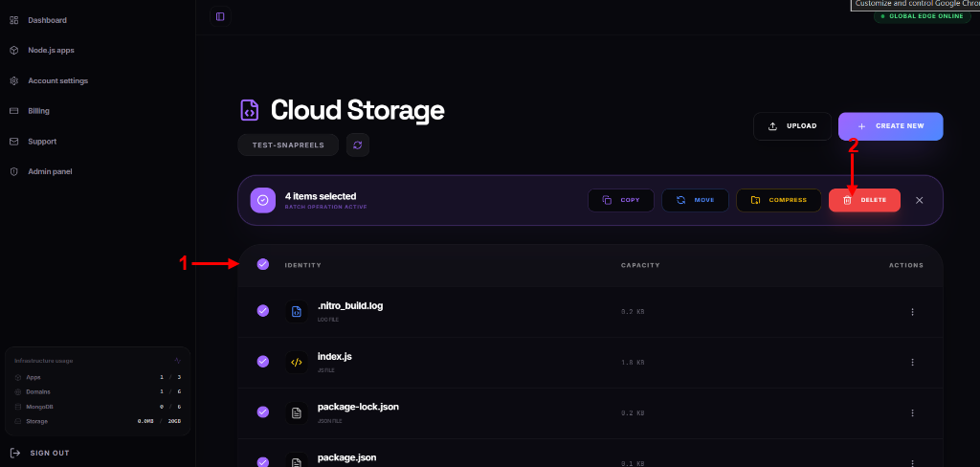Open the index.js file
Viewport: 980px width, 467px height.
point(335,357)
